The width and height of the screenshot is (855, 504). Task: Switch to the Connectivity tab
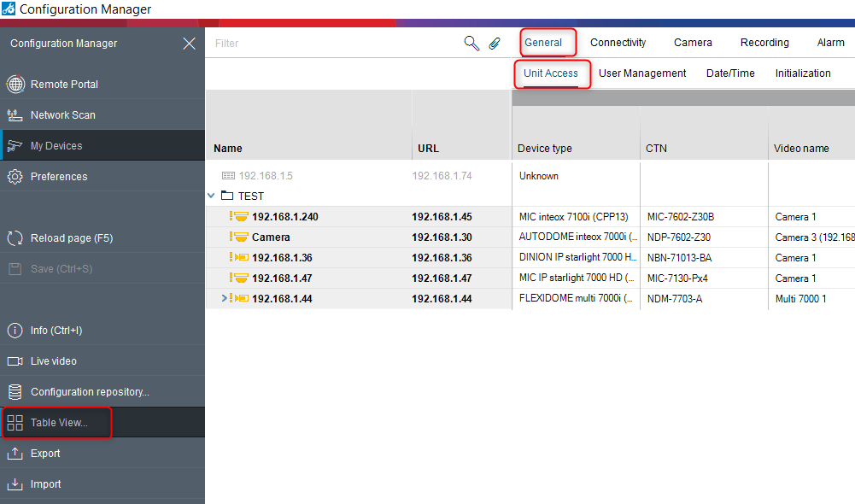(618, 43)
